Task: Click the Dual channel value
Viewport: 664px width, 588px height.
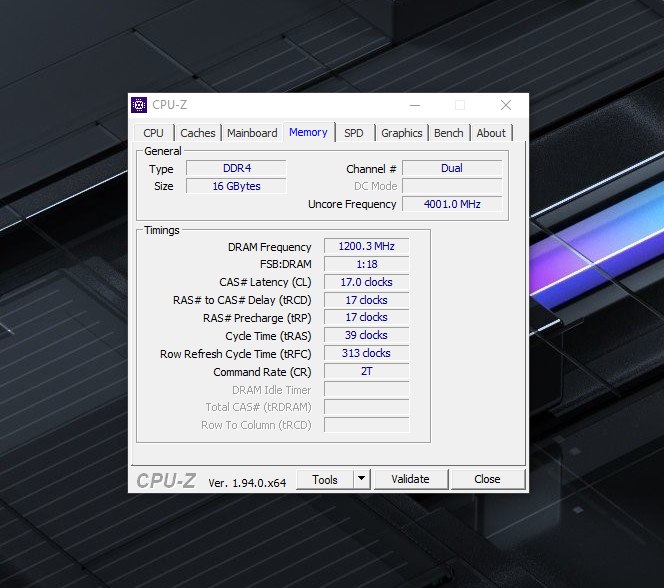Action: point(452,168)
